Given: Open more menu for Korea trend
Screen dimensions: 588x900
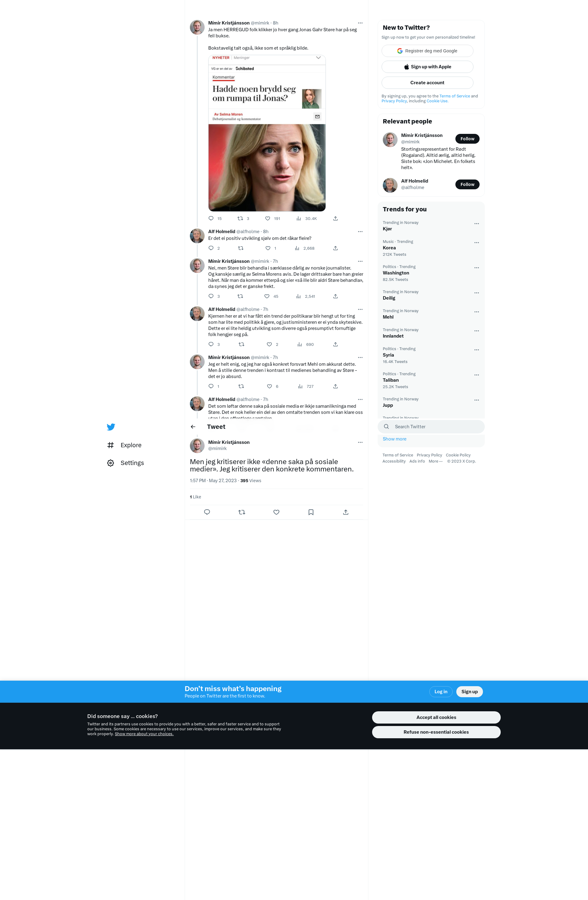Looking at the screenshot, I should [477, 242].
